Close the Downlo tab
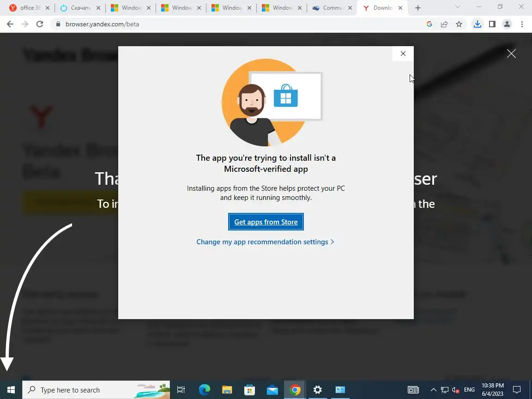532x399 pixels. pyautogui.click(x=400, y=8)
